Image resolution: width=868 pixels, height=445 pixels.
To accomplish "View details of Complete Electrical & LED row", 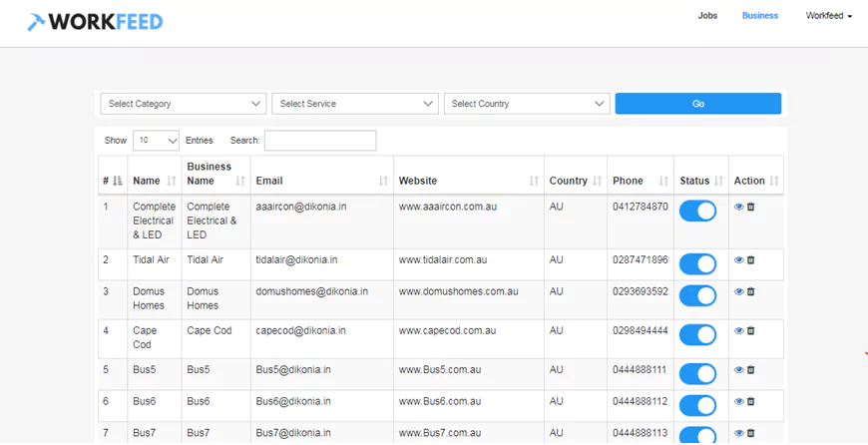I will [739, 207].
